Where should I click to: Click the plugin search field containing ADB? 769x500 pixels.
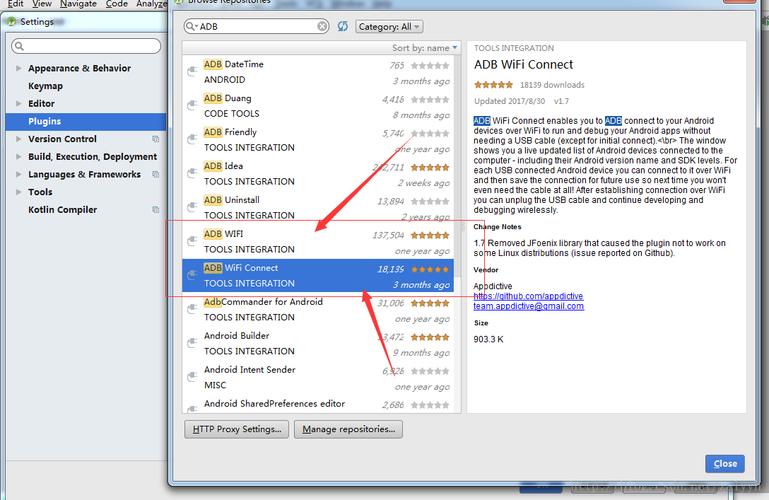pos(256,26)
